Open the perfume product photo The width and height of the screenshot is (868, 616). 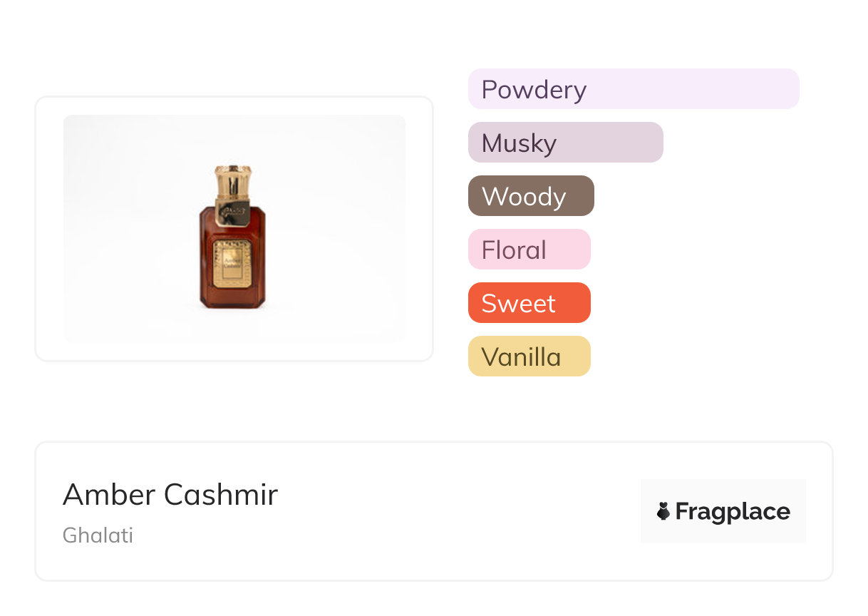click(x=234, y=229)
